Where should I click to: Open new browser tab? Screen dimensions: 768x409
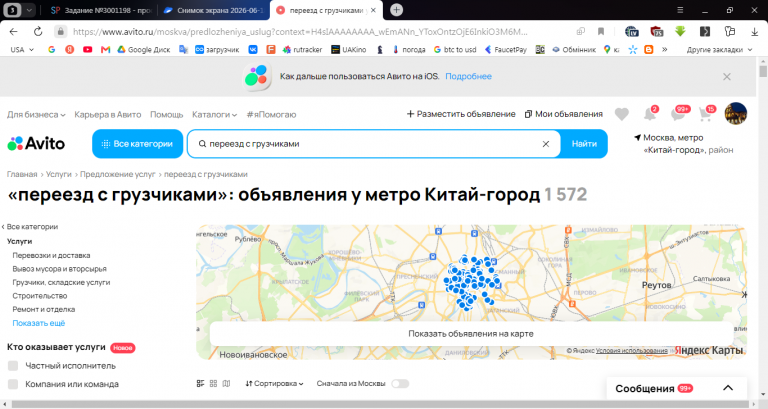396,10
